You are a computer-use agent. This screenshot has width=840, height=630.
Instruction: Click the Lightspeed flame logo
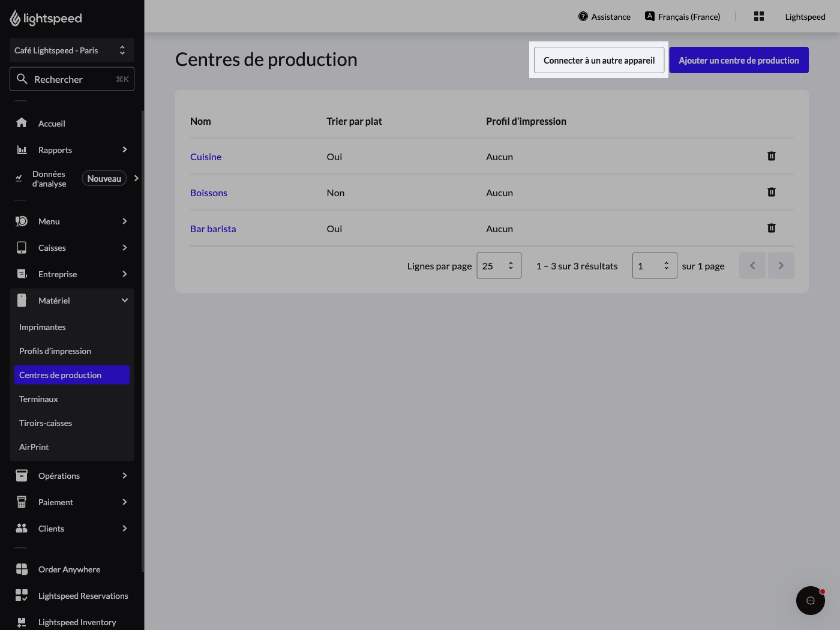coord(15,19)
